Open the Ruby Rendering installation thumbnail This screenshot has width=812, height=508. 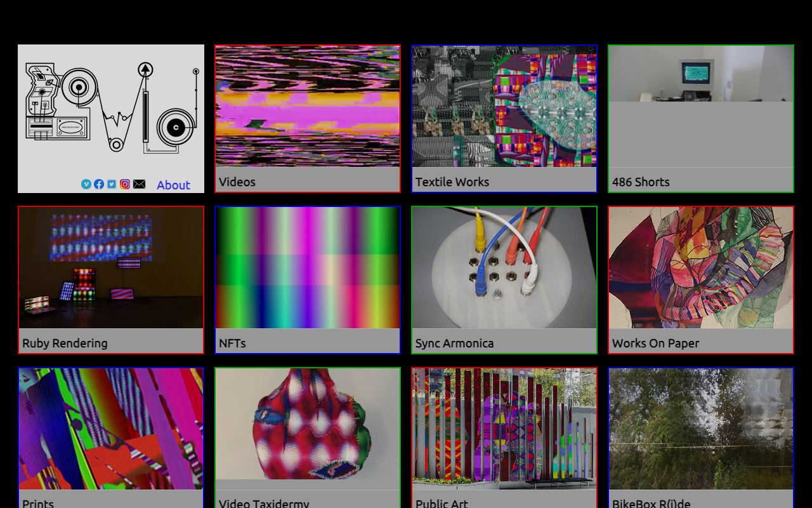(x=111, y=267)
